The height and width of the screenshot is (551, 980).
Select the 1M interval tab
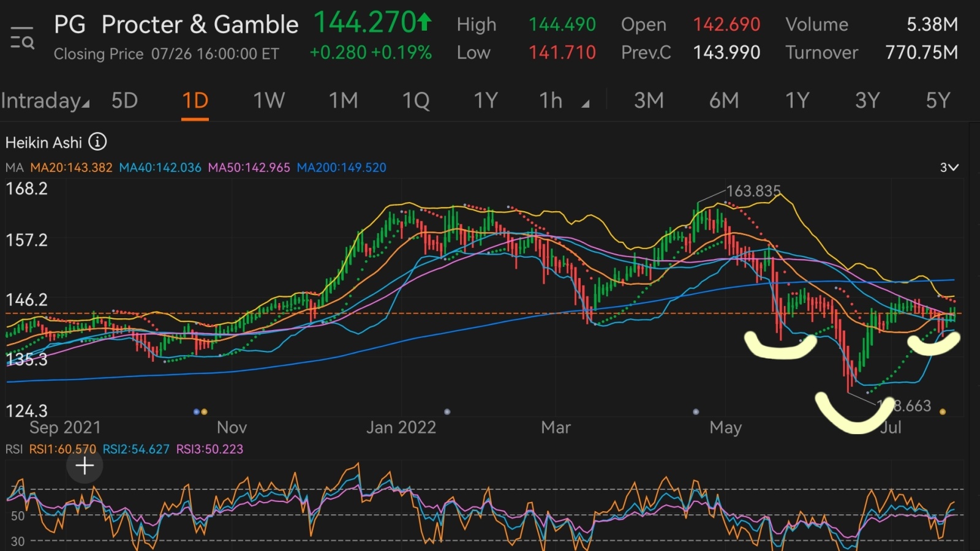click(343, 100)
